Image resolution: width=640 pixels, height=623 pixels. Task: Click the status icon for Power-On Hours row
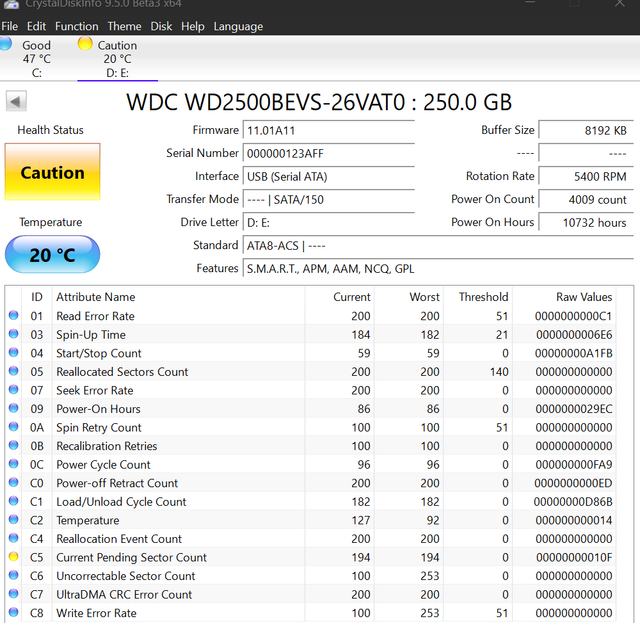(13, 408)
